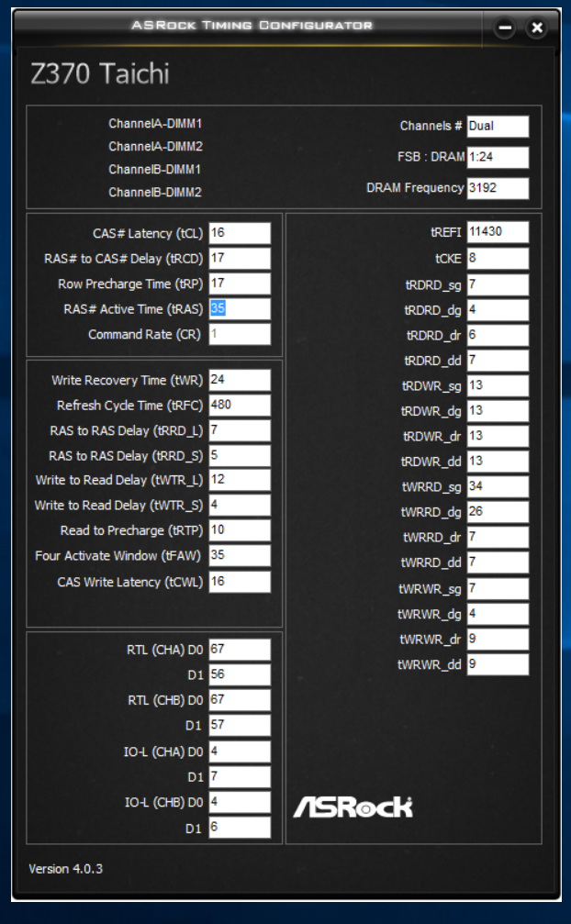Focus the tRRD_L RAS to RAS Delay field
The height and width of the screenshot is (924, 571).
tap(240, 430)
